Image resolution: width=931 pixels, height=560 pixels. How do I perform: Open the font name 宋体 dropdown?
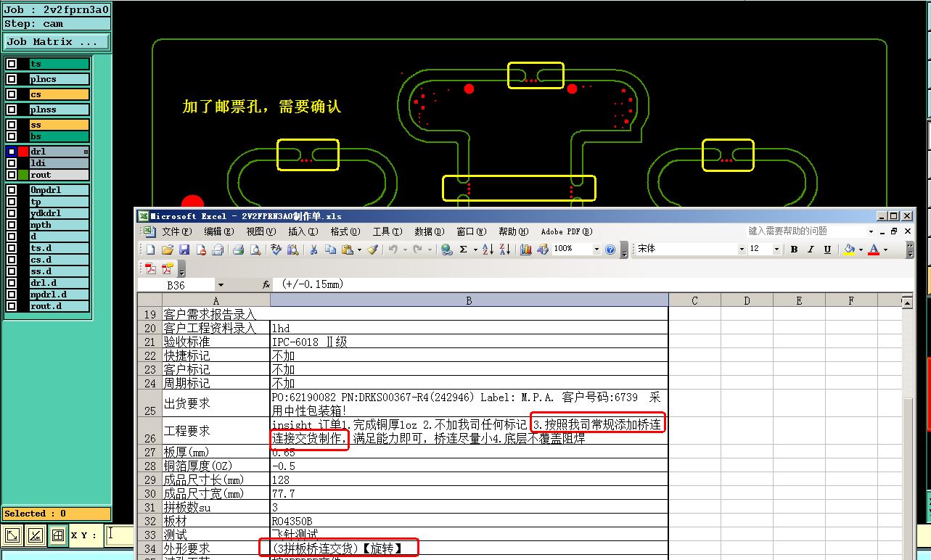[x=742, y=249]
